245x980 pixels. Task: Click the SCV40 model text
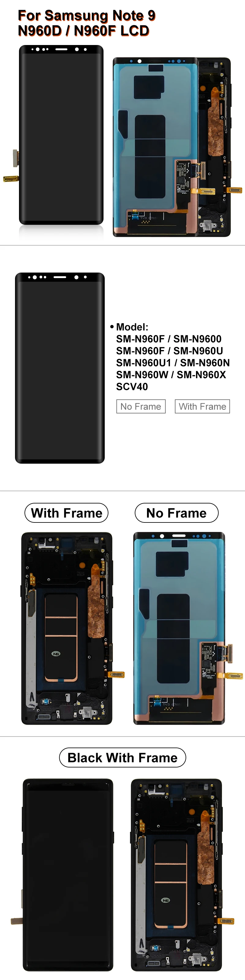[132, 386]
